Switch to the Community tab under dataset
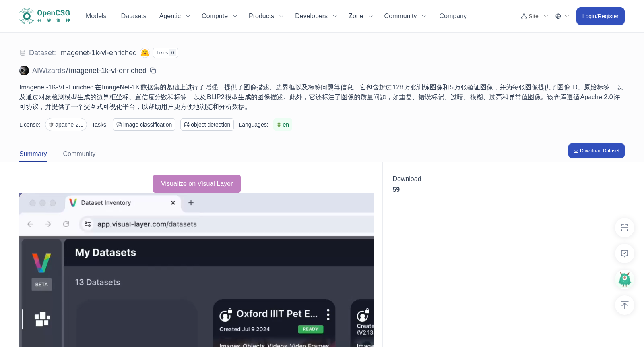644x347 pixels. click(x=79, y=154)
